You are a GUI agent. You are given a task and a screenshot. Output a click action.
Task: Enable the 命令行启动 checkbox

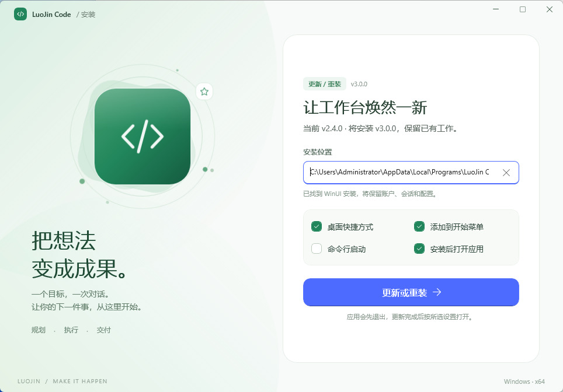coord(317,249)
